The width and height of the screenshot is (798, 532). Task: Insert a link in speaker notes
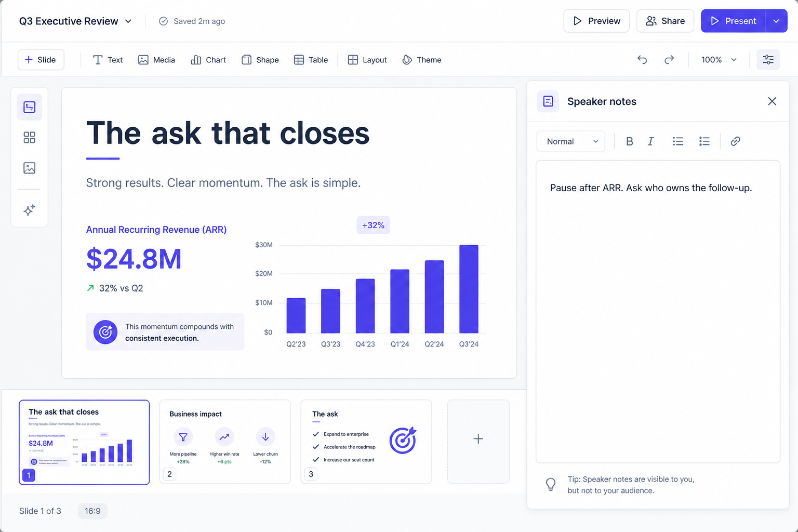point(735,141)
